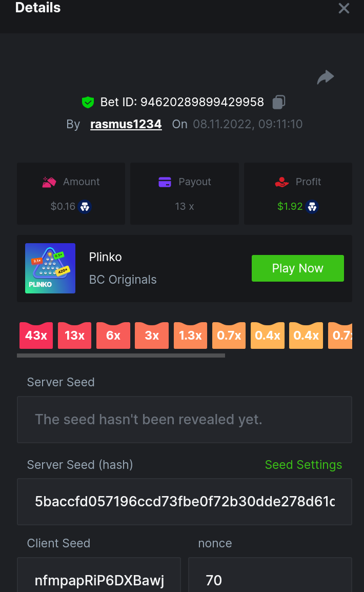The height and width of the screenshot is (592, 364).
Task: Click the Amount coin currency icon
Action: tap(85, 207)
